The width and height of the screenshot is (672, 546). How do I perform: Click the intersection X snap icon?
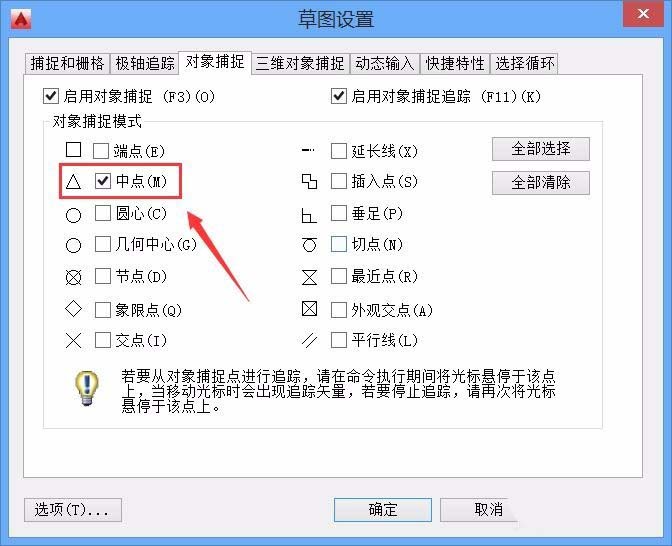[73, 340]
